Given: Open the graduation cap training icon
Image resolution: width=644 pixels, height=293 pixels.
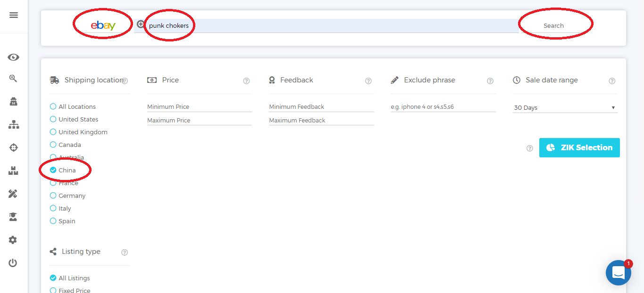Looking at the screenshot, I should pos(13,217).
